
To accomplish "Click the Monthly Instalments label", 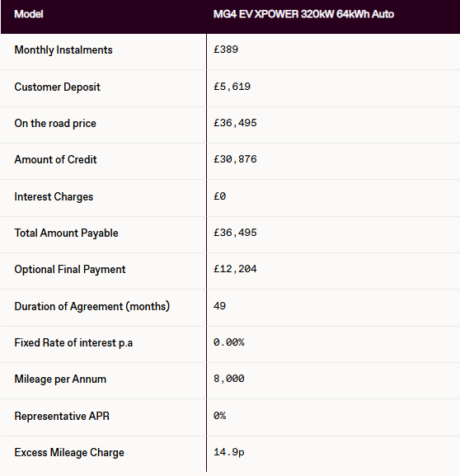I will 63,49.
